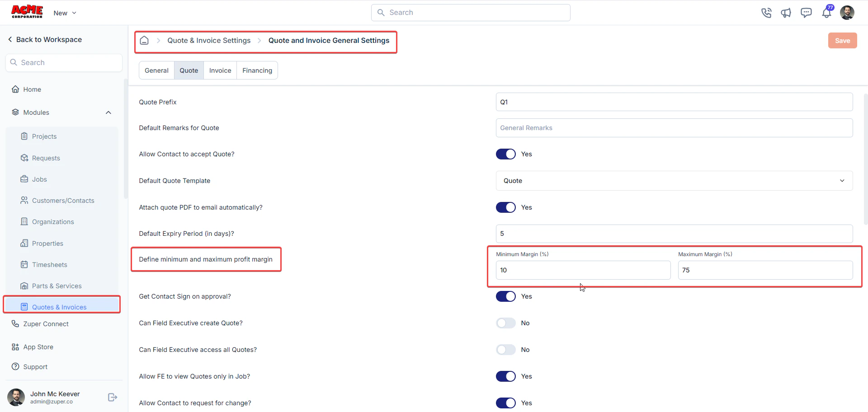Click the Default Expiry Period field
Screen dimensions: 868x412
tap(674, 234)
